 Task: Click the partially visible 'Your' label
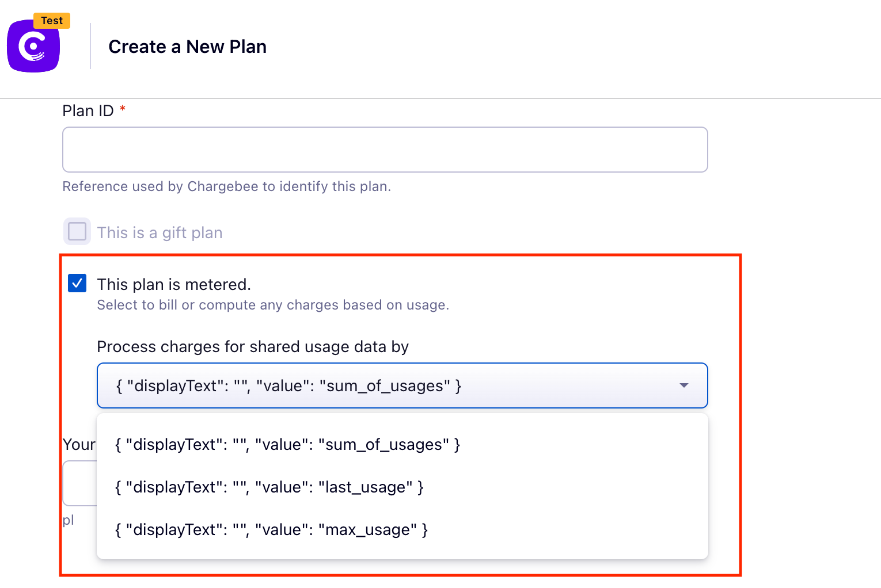pyautogui.click(x=79, y=445)
